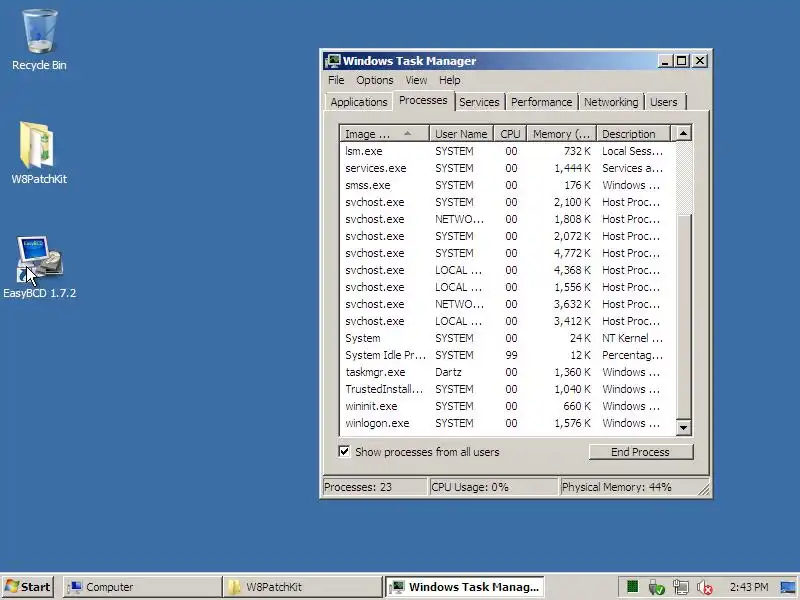Switch to the Users tab
This screenshot has width=800, height=600.
point(663,102)
